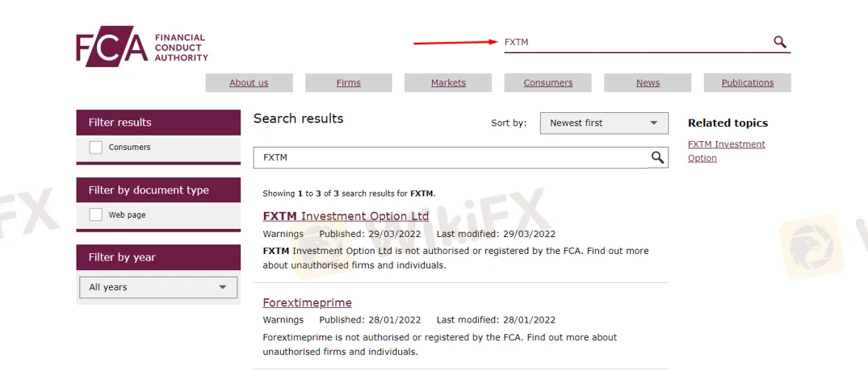Open the All years dropdown

click(x=158, y=287)
